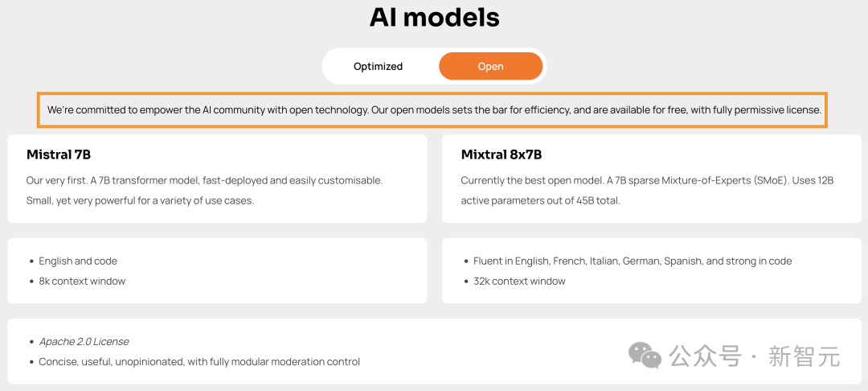Switch to the Optimized tab
Viewport: 868px width, 391px height.
click(378, 67)
